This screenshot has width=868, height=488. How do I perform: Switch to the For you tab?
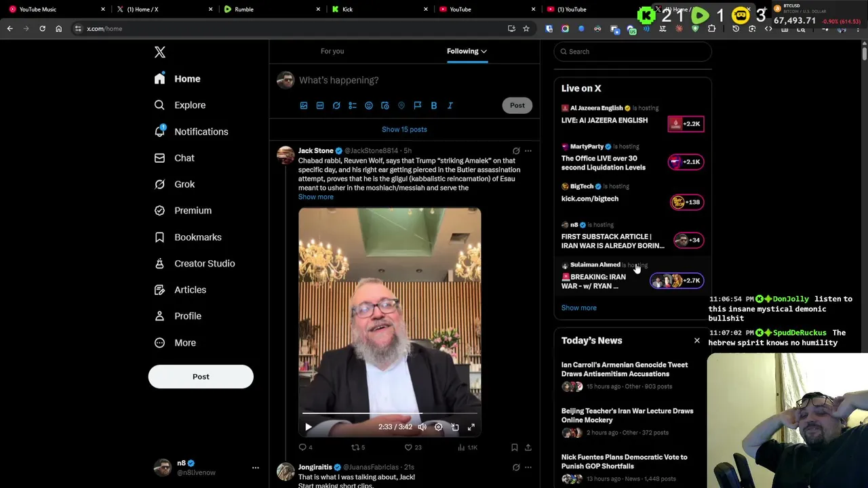(332, 52)
